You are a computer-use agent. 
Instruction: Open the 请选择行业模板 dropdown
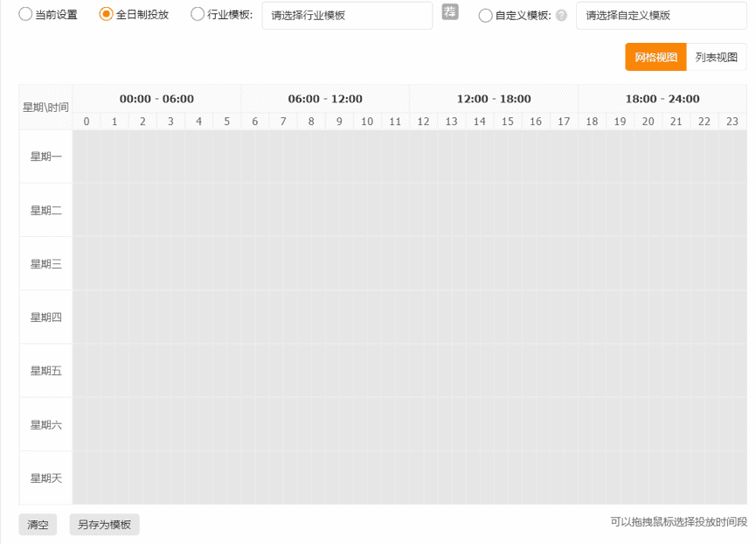[347, 16]
